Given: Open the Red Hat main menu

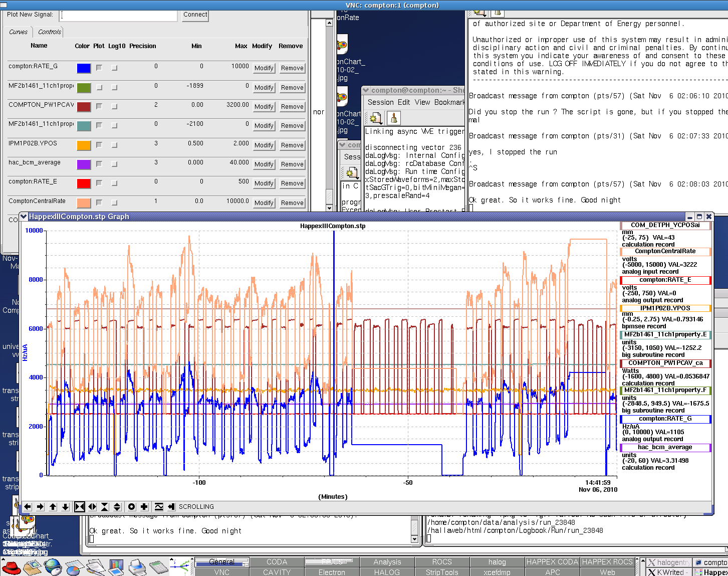Looking at the screenshot, I should [x=11, y=567].
